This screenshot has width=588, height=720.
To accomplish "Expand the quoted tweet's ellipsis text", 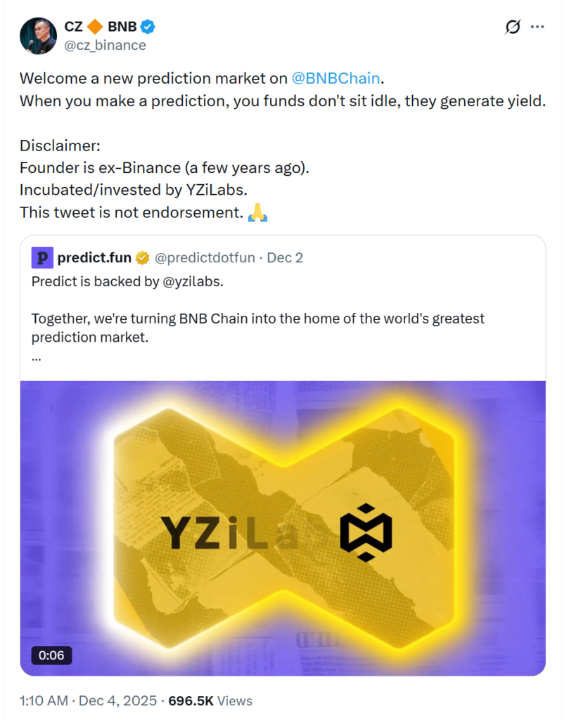I will point(37,356).
